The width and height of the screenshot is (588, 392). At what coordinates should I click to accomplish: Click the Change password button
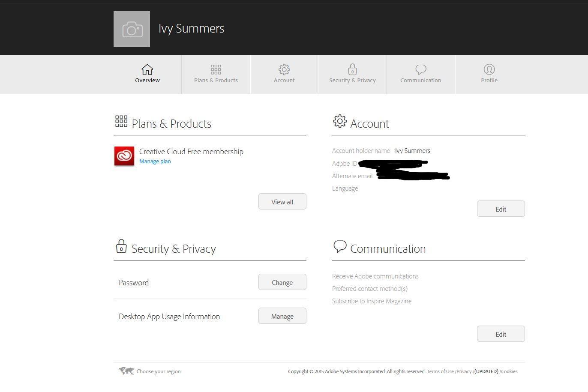point(282,282)
